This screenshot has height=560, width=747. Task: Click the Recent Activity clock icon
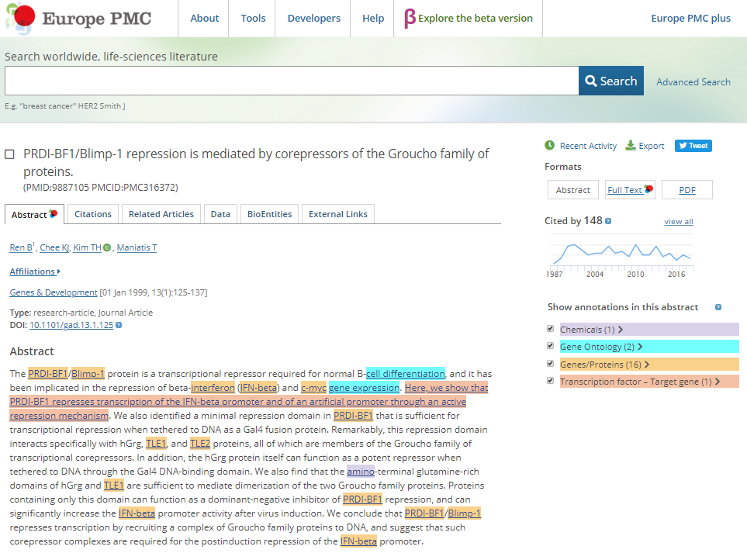pos(549,146)
